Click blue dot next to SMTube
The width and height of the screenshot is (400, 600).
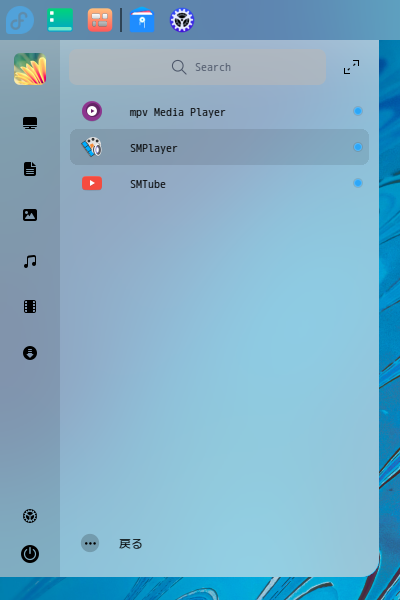click(x=358, y=183)
